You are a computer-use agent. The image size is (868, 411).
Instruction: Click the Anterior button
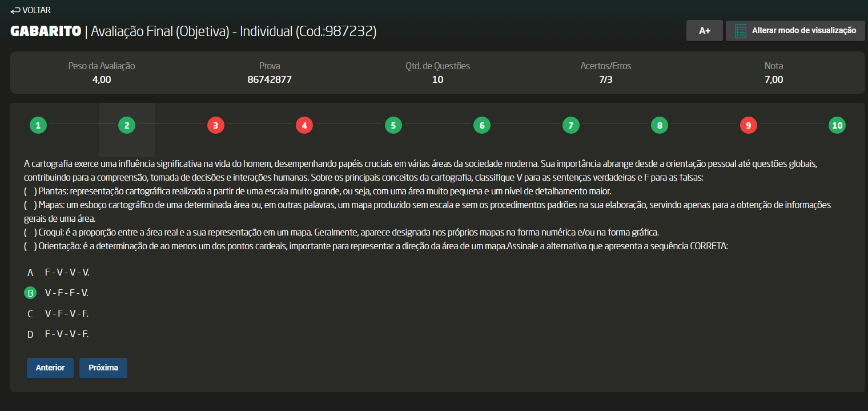50,368
